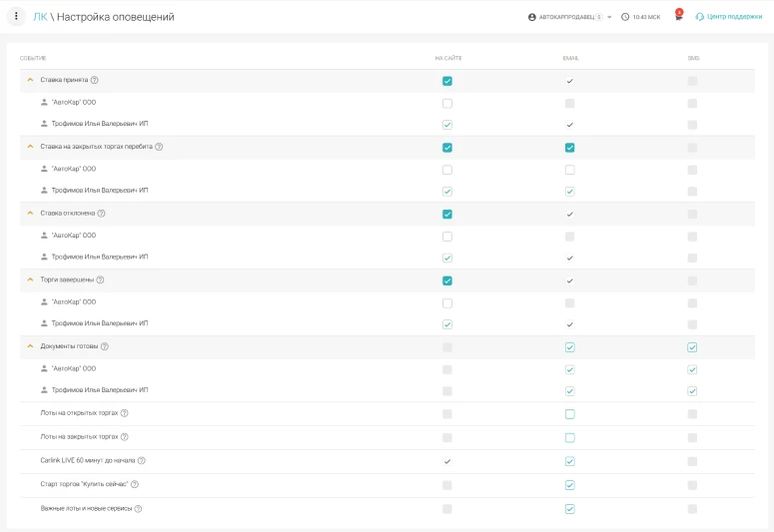Viewport: 774px width, 532px height.
Task: Collapse the "Ставка на закрытых торгах перебита" group
Action: click(x=30, y=147)
